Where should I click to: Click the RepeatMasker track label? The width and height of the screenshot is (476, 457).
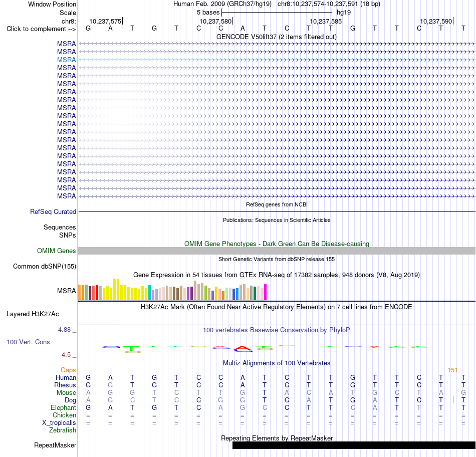click(x=55, y=445)
